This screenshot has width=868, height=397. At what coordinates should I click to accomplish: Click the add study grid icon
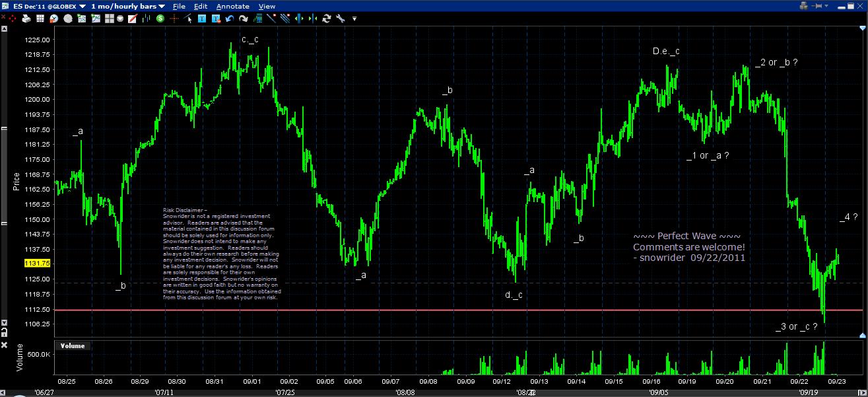81,18
